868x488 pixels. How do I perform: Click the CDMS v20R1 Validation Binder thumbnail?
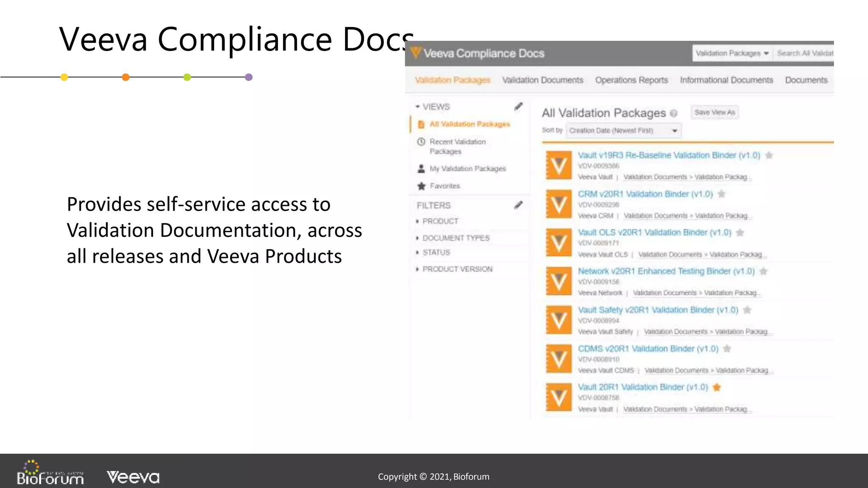559,359
